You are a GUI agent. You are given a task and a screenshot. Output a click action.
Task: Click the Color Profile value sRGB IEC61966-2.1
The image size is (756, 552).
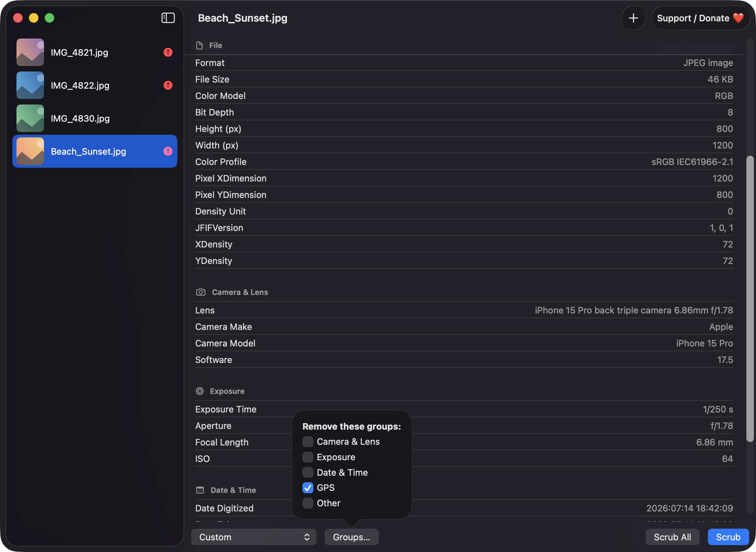tap(692, 162)
